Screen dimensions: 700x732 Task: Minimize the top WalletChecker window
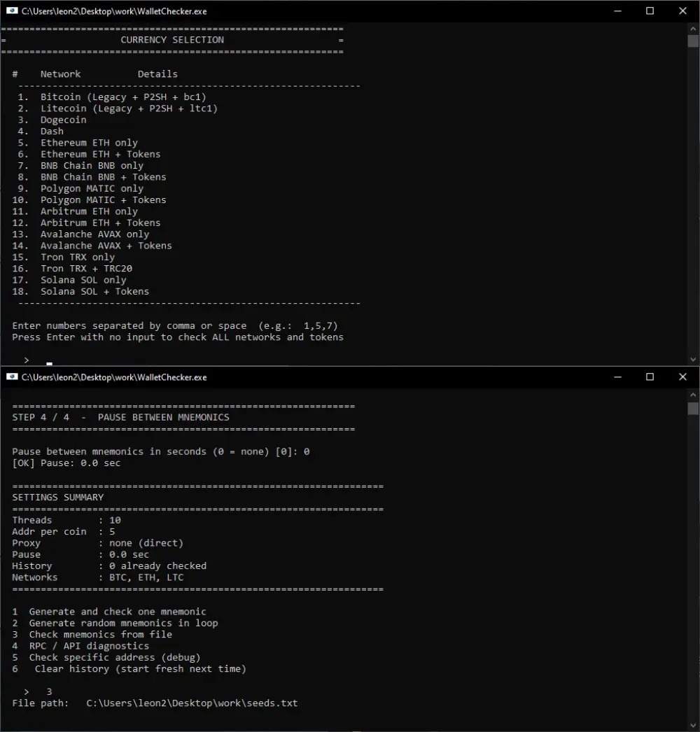[617, 11]
